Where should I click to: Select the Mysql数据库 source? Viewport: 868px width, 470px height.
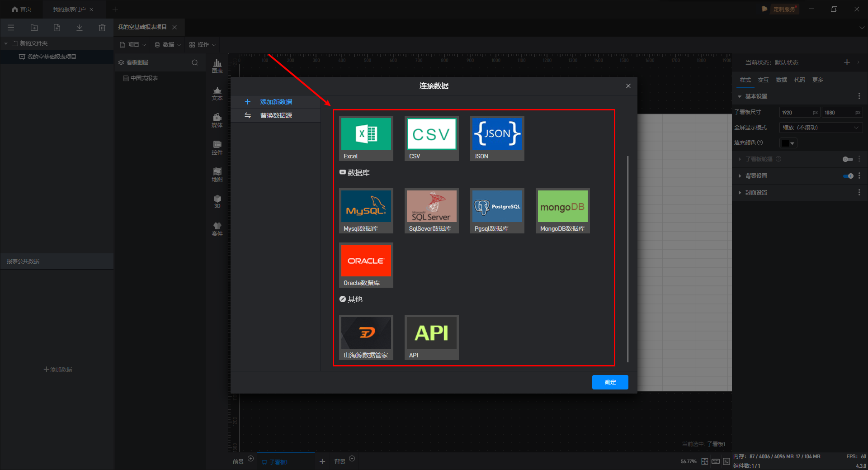(366, 211)
